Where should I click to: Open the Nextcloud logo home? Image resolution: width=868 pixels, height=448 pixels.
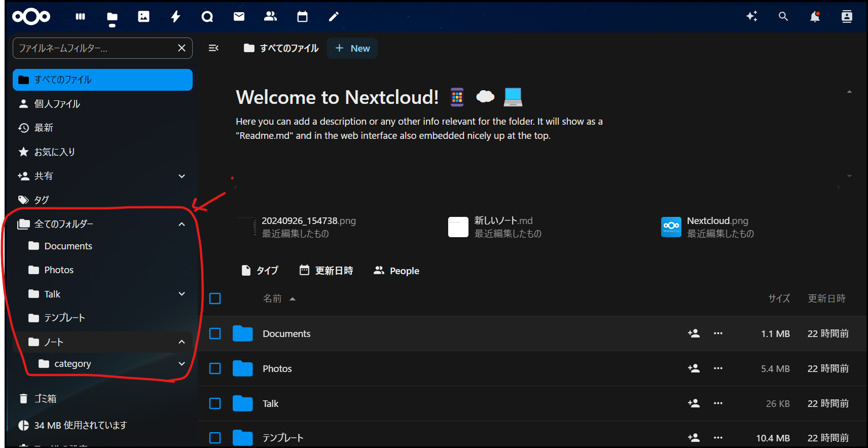[x=31, y=17]
